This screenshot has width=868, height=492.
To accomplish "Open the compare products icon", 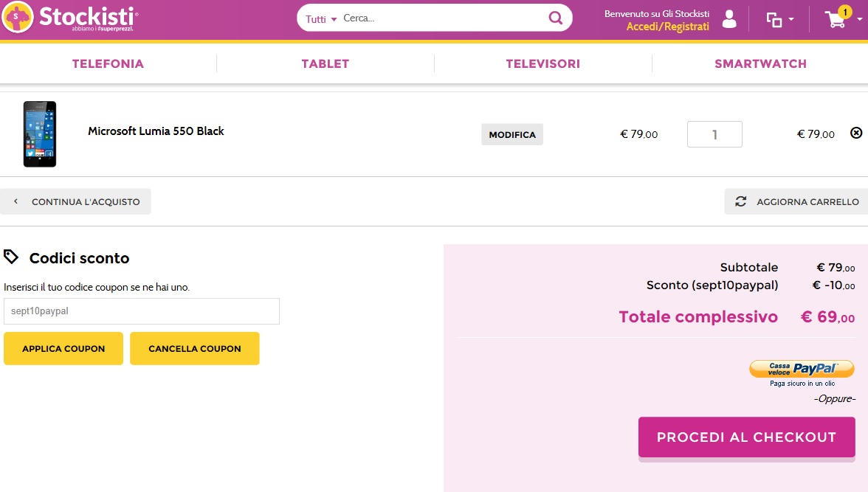I will click(774, 20).
